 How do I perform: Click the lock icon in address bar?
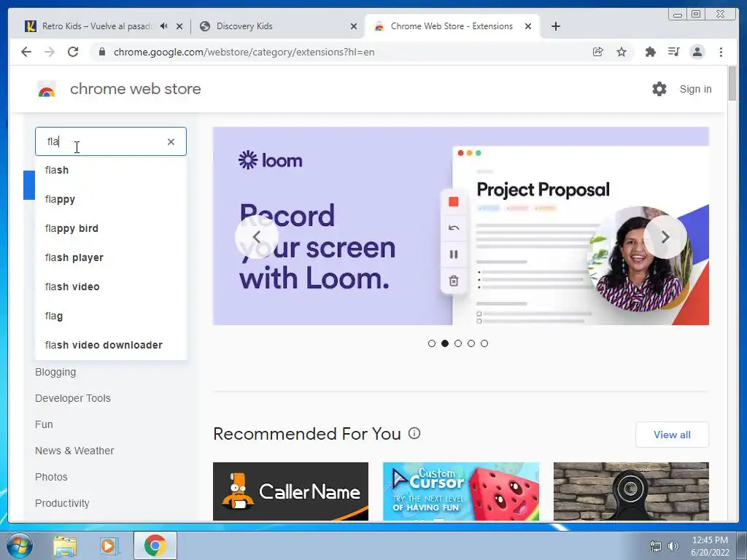point(101,52)
